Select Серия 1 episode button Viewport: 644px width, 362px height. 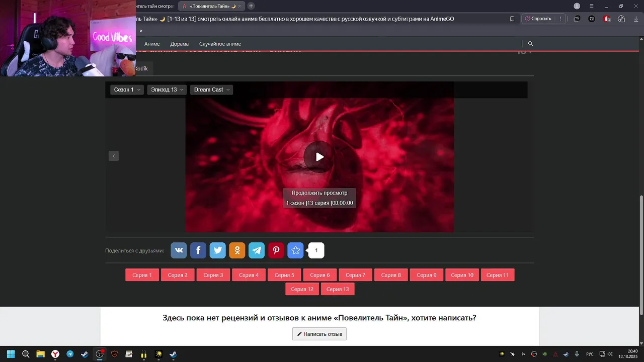pyautogui.click(x=142, y=275)
